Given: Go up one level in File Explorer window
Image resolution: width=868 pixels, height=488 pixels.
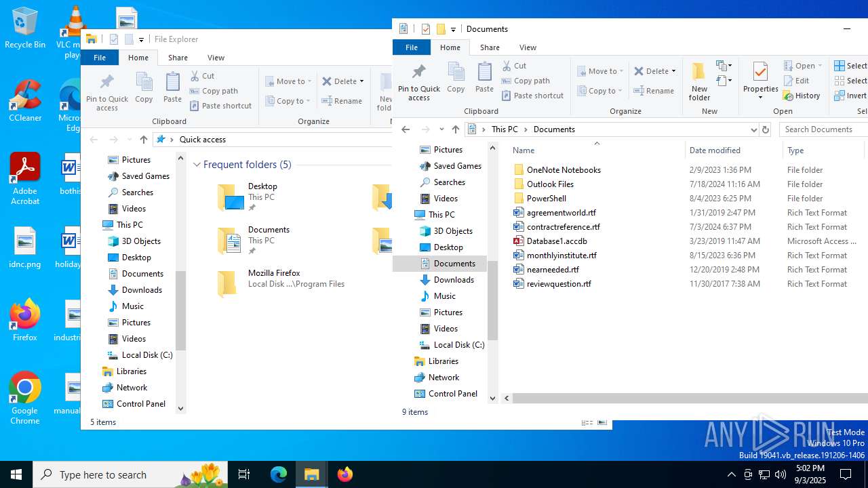Looking at the screenshot, I should coord(144,140).
